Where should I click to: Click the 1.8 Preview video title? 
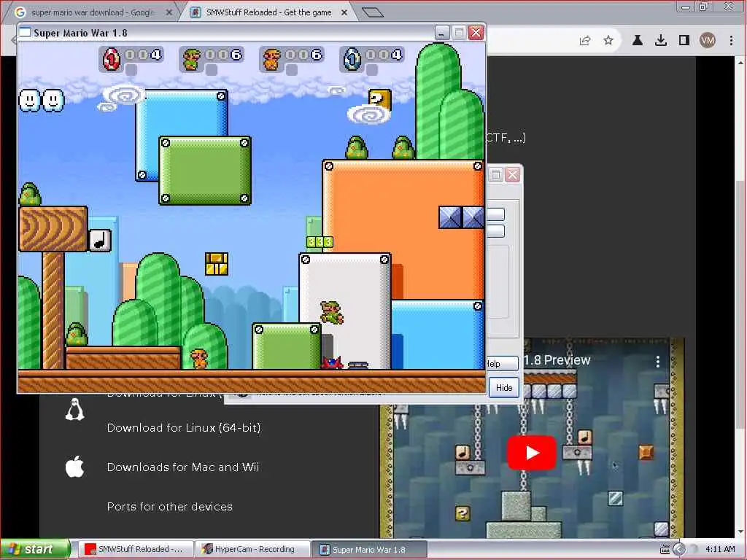pyautogui.click(x=557, y=360)
